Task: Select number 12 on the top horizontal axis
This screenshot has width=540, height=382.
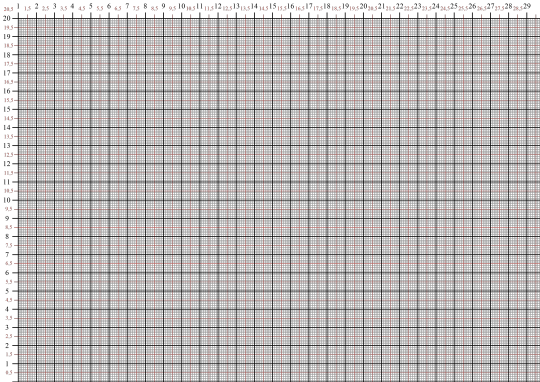Action: [218, 6]
